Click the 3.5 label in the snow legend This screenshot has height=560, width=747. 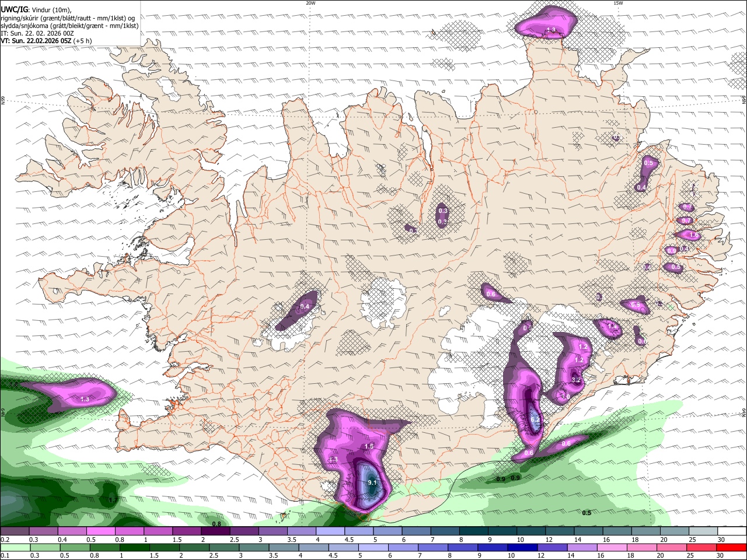point(291,540)
